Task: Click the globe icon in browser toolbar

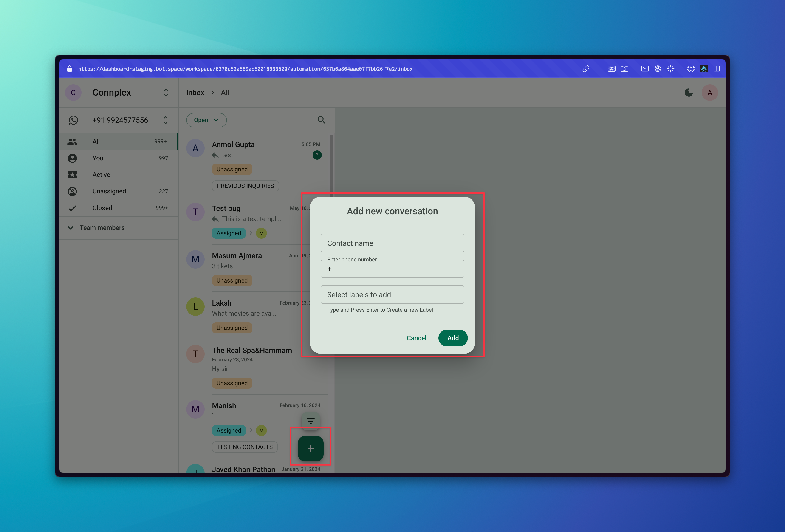Action: pyautogui.click(x=657, y=69)
